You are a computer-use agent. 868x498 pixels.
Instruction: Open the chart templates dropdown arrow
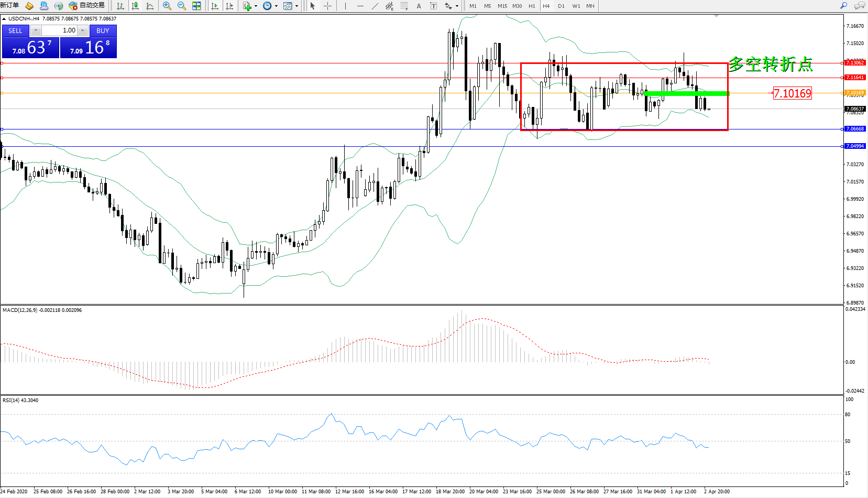pyautogui.click(x=296, y=6)
